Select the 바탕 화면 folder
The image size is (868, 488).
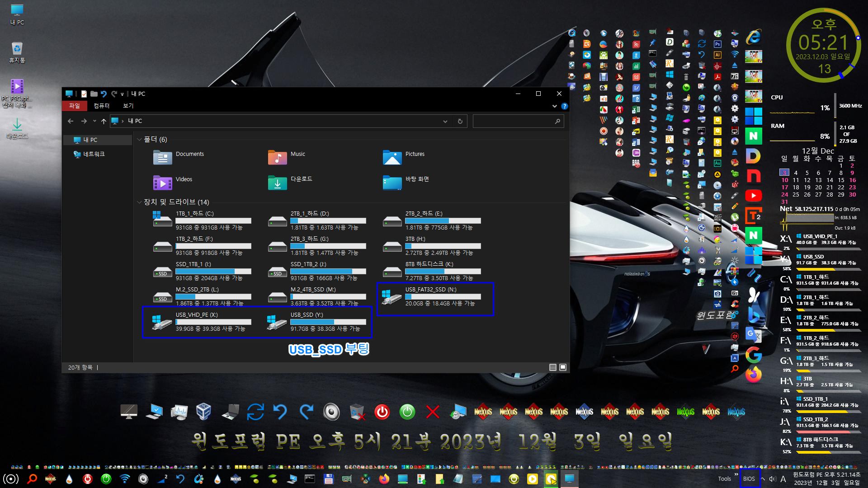click(406, 182)
